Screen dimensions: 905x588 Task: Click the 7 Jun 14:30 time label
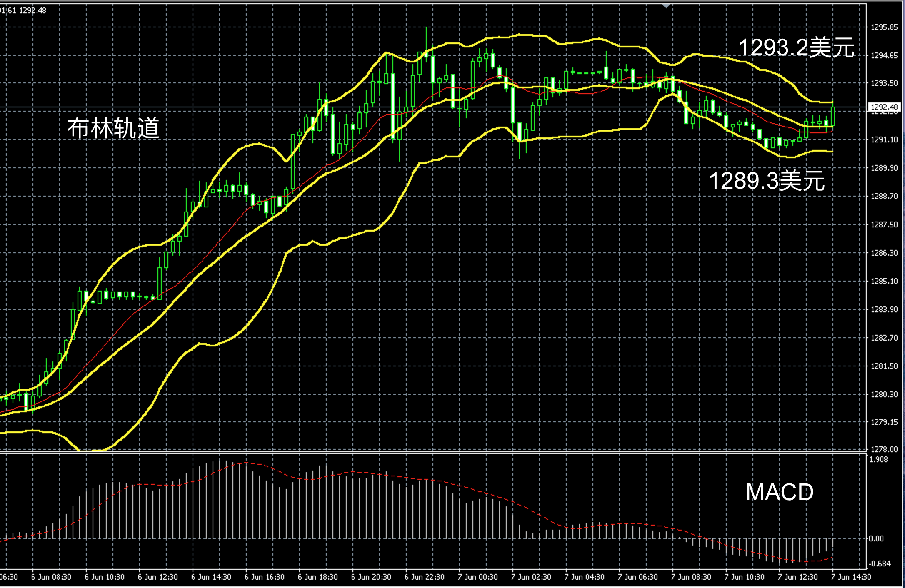pyautogui.click(x=851, y=577)
